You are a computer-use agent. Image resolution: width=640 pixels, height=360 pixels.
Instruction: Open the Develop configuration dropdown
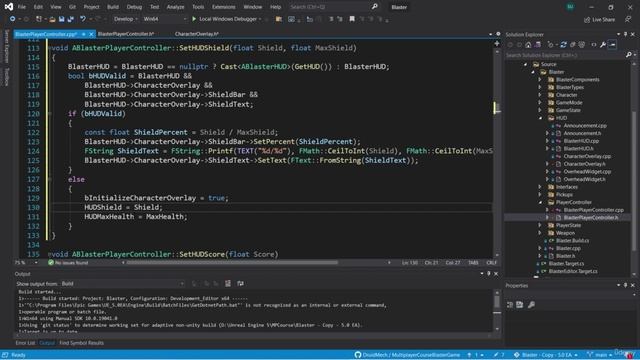[125, 19]
